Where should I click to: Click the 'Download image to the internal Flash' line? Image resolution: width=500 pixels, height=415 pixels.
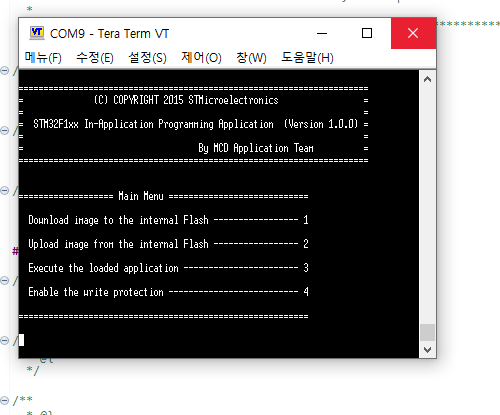tap(168, 220)
